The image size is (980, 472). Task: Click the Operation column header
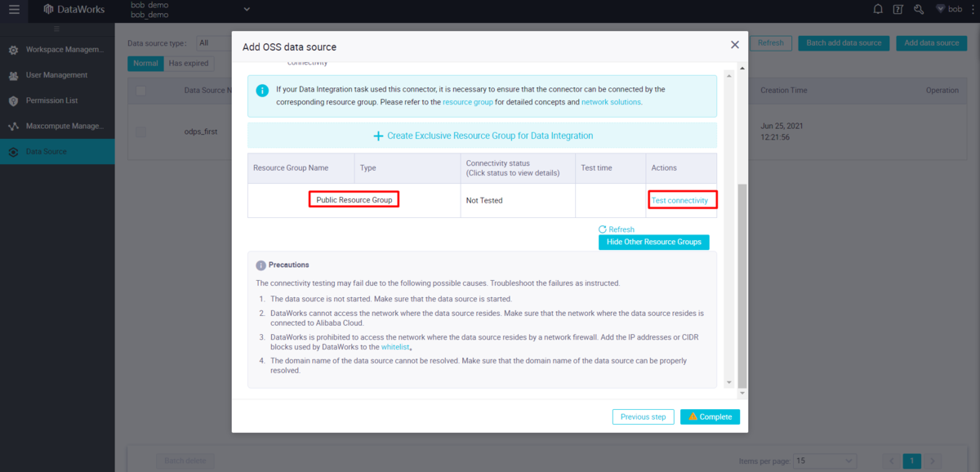pyautogui.click(x=942, y=91)
